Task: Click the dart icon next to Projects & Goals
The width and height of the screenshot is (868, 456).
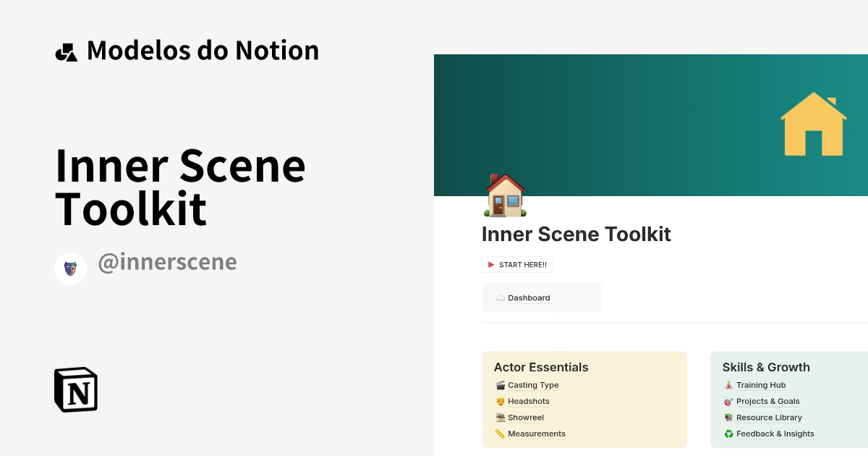Action: [x=728, y=401]
